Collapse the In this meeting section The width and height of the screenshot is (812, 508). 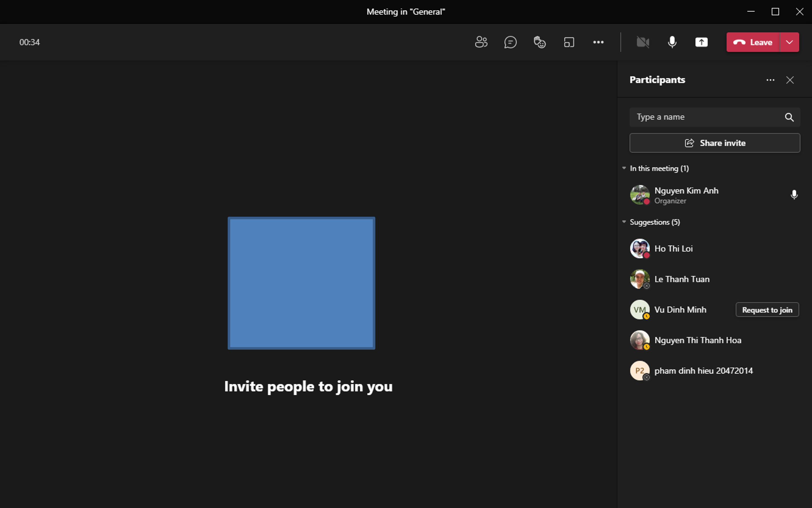[x=624, y=168]
